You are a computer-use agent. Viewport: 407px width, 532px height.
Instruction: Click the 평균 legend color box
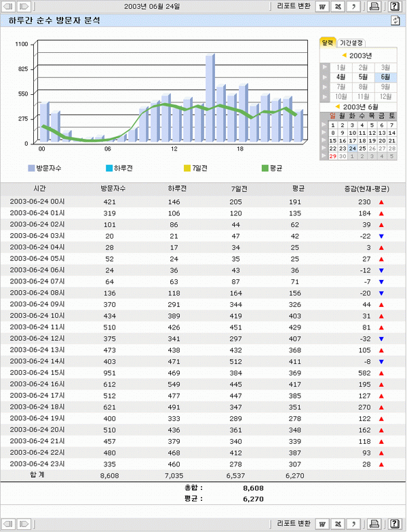(265, 168)
